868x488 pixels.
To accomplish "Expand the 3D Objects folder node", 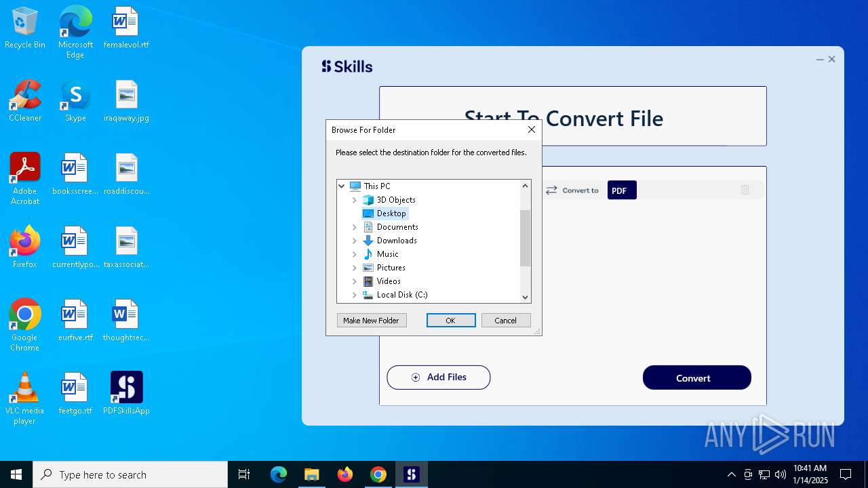I will [x=354, y=200].
